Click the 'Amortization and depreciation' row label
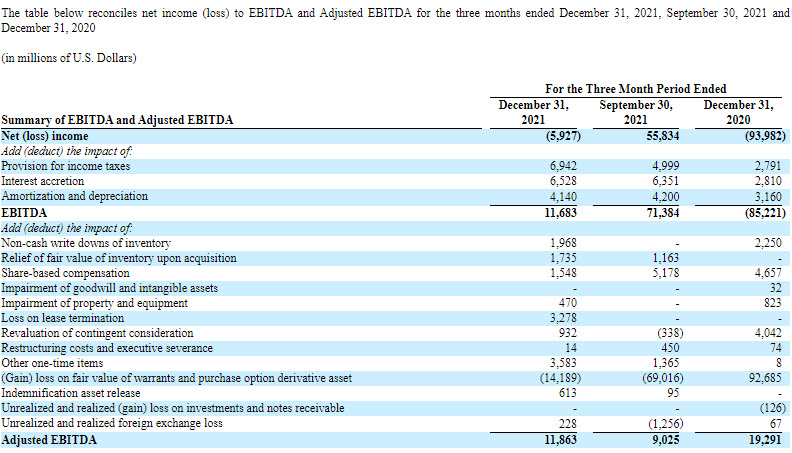Image resolution: width=792 pixels, height=453 pixels. [75, 197]
